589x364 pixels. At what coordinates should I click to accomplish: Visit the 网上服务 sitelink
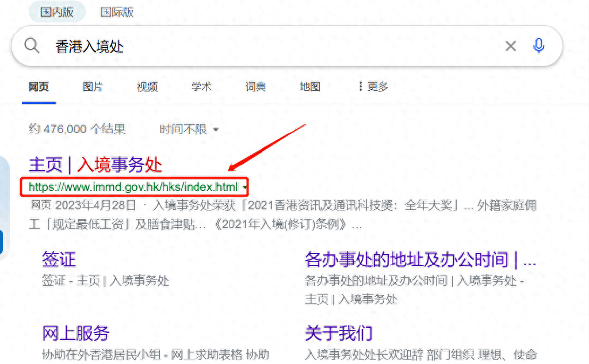coord(75,333)
